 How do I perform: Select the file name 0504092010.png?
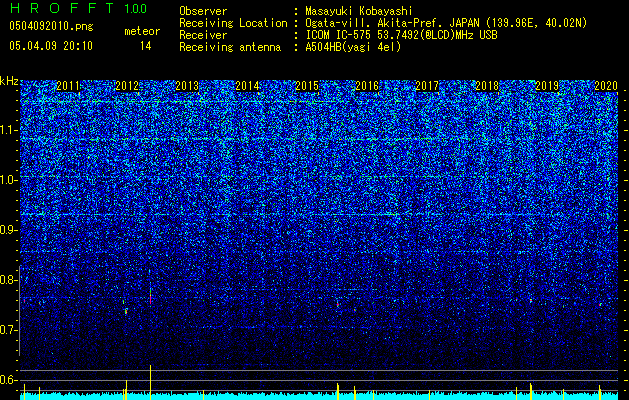(x=51, y=26)
